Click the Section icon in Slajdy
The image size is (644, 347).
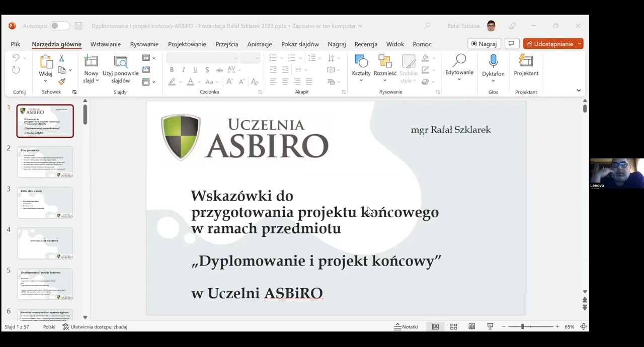pos(146,81)
